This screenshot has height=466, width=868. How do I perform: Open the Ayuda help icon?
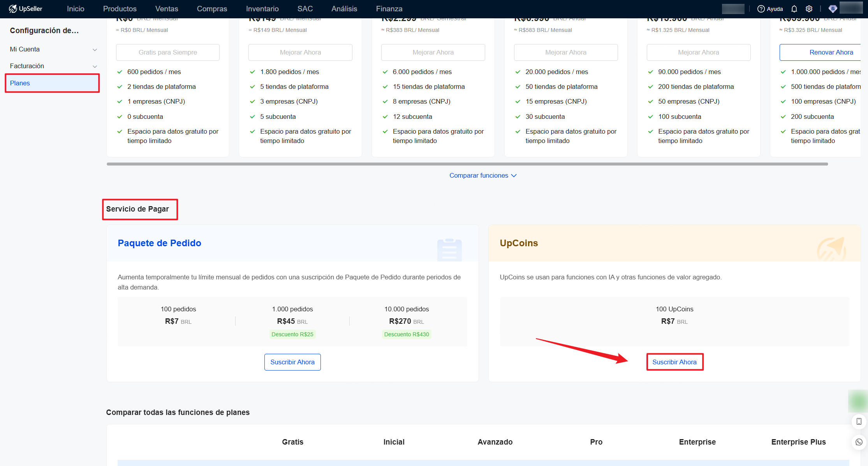761,9
